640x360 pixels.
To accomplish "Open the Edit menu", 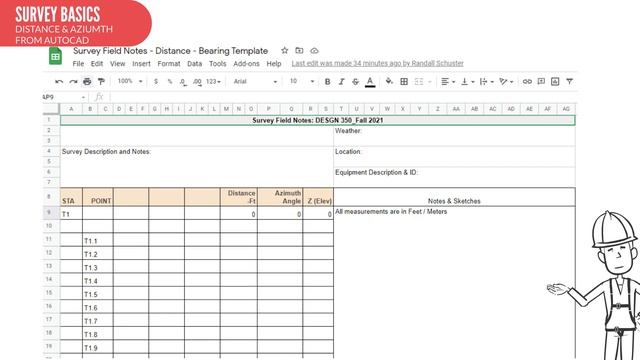I will coord(97,64).
